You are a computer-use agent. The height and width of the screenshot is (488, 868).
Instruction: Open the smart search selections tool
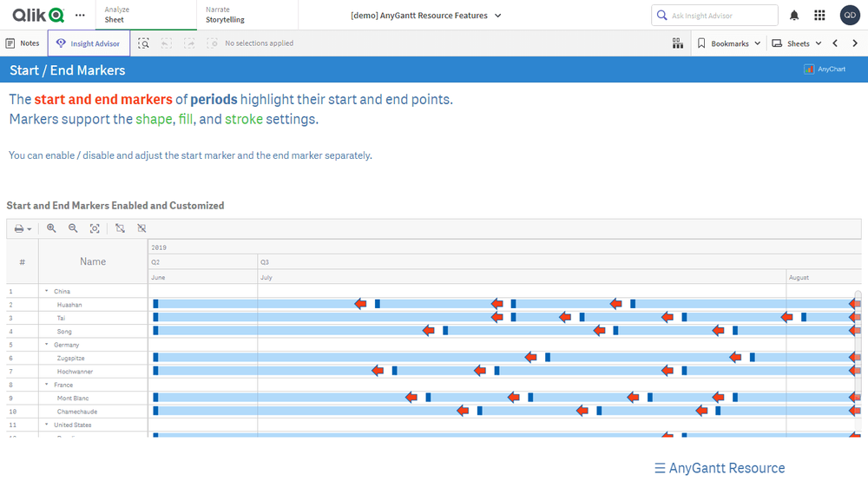click(x=144, y=43)
